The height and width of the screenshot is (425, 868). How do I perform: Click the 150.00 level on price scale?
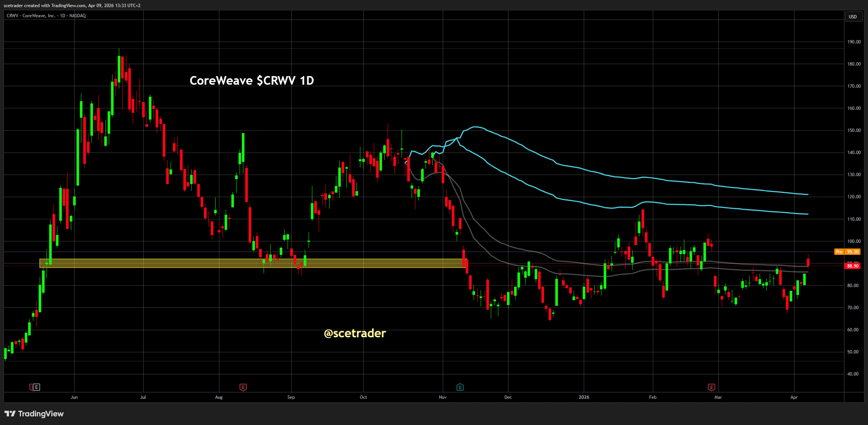854,130
